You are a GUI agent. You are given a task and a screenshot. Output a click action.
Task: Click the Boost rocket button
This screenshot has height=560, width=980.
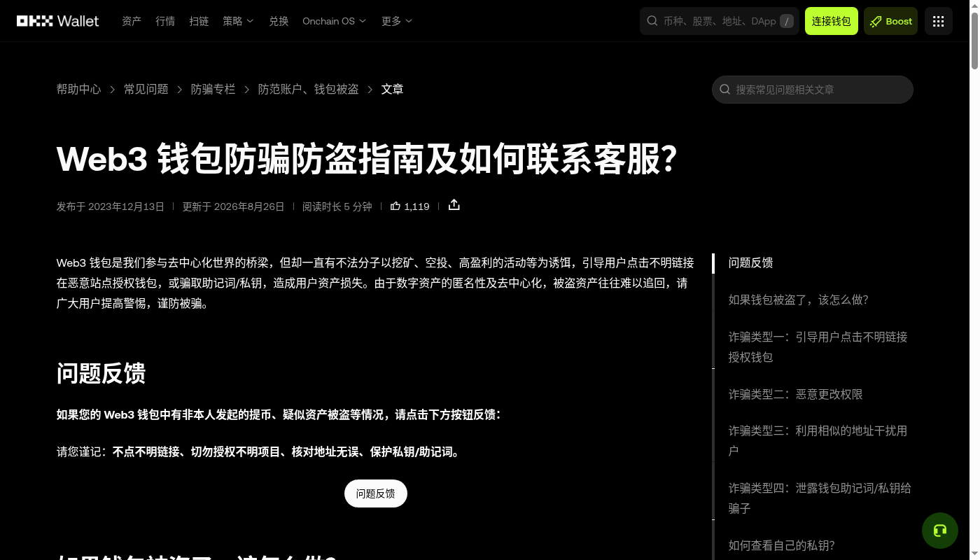890,21
